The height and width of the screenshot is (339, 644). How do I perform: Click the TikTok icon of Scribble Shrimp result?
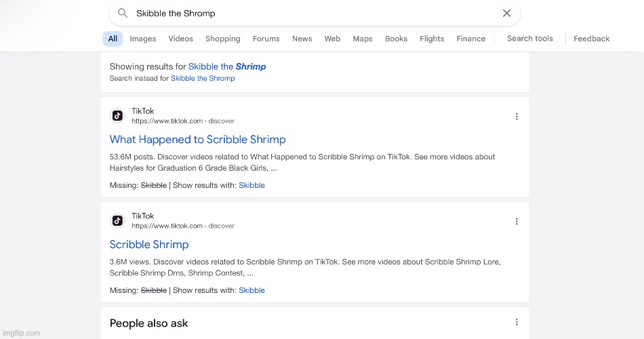coord(117,220)
